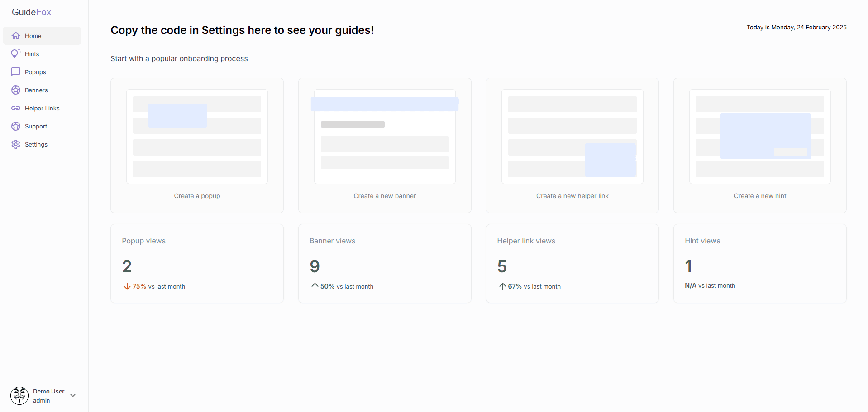Select the Popups sidebar label

pyautogui.click(x=35, y=72)
